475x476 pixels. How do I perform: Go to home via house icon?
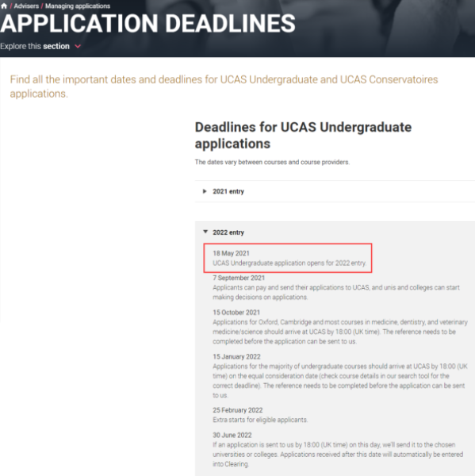(x=4, y=6)
